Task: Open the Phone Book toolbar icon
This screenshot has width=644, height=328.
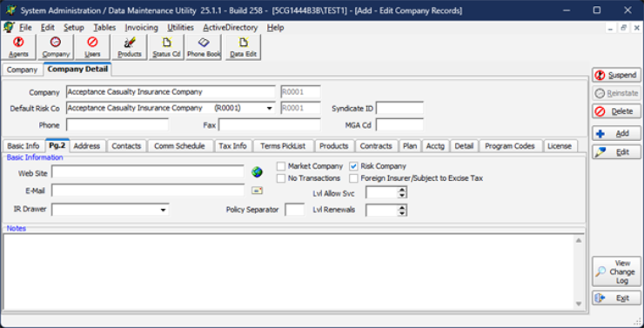Action: tap(204, 47)
